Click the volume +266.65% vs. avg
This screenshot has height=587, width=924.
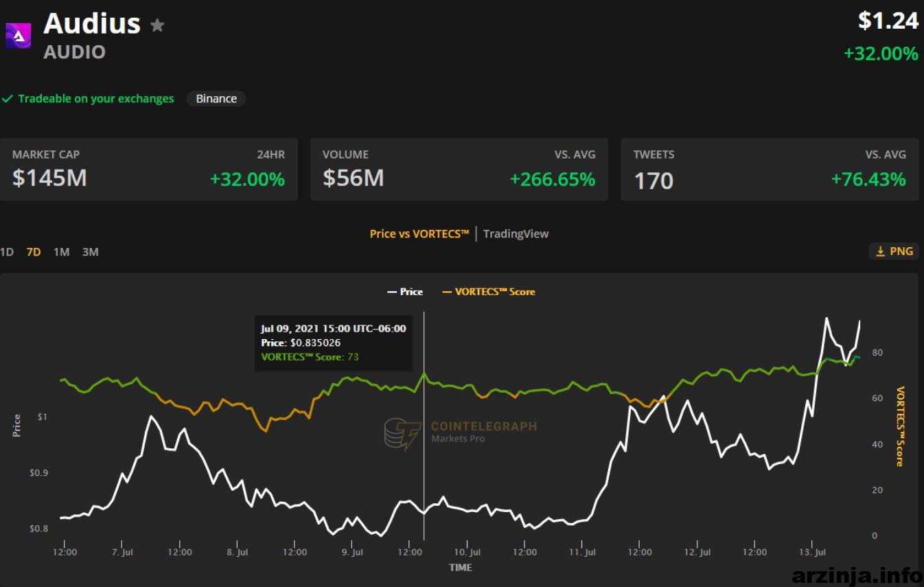pyautogui.click(x=553, y=179)
